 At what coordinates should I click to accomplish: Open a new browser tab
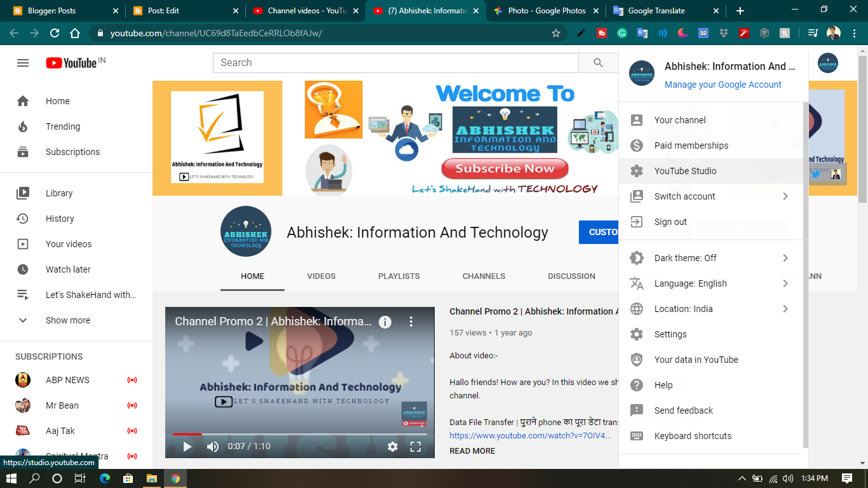tap(740, 11)
